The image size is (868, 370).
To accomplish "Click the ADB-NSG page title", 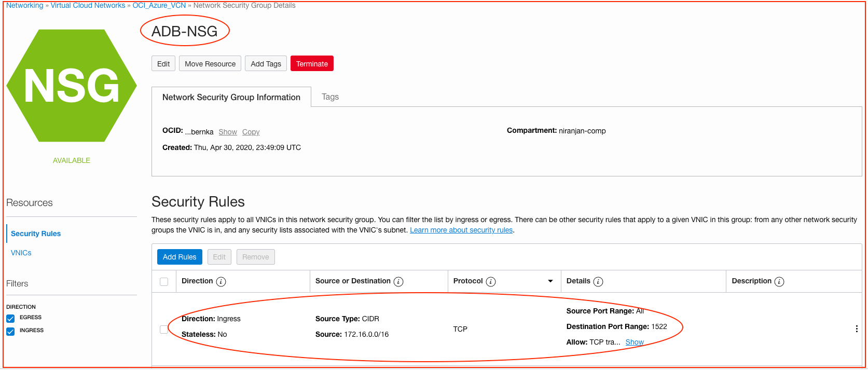I will (184, 31).
